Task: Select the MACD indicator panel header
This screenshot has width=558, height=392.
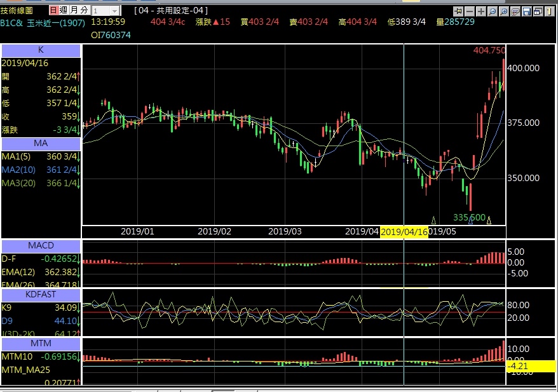Action: point(41,246)
